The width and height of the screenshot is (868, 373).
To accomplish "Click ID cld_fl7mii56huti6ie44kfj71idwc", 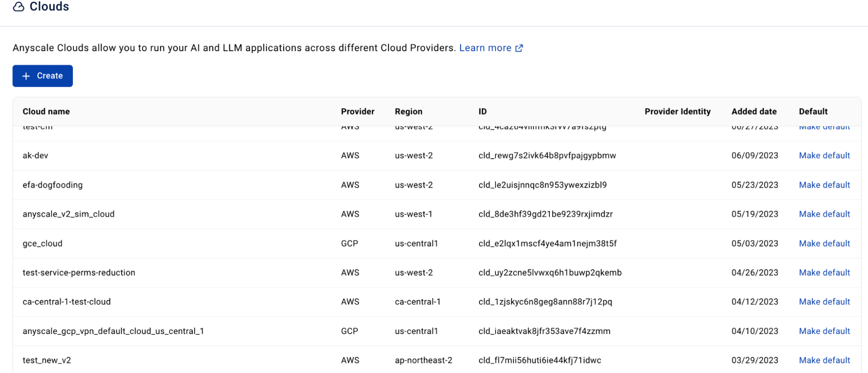I will [540, 360].
